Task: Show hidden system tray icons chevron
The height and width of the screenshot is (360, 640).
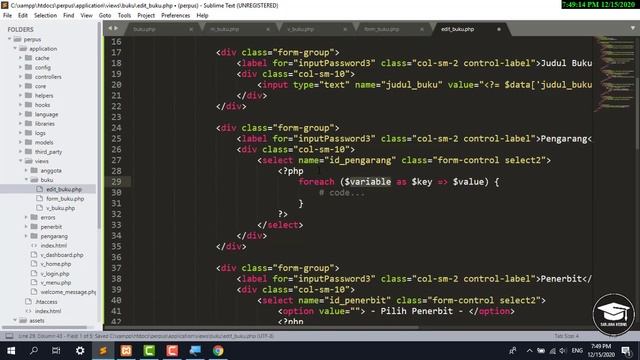Action: click(x=529, y=351)
